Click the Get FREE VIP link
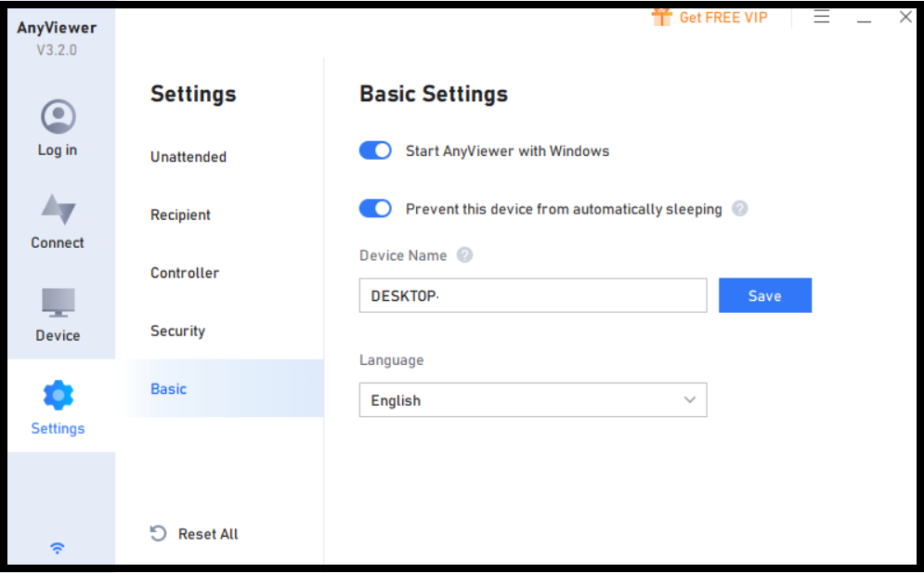The image size is (924, 573). [x=723, y=18]
